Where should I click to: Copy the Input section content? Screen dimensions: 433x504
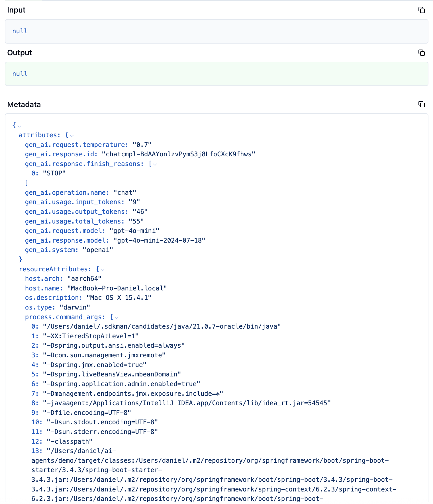(422, 10)
